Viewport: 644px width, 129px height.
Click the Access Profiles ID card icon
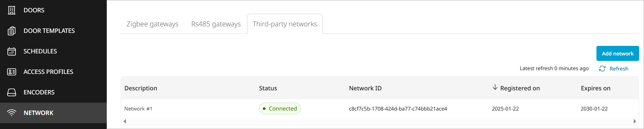[x=12, y=72]
